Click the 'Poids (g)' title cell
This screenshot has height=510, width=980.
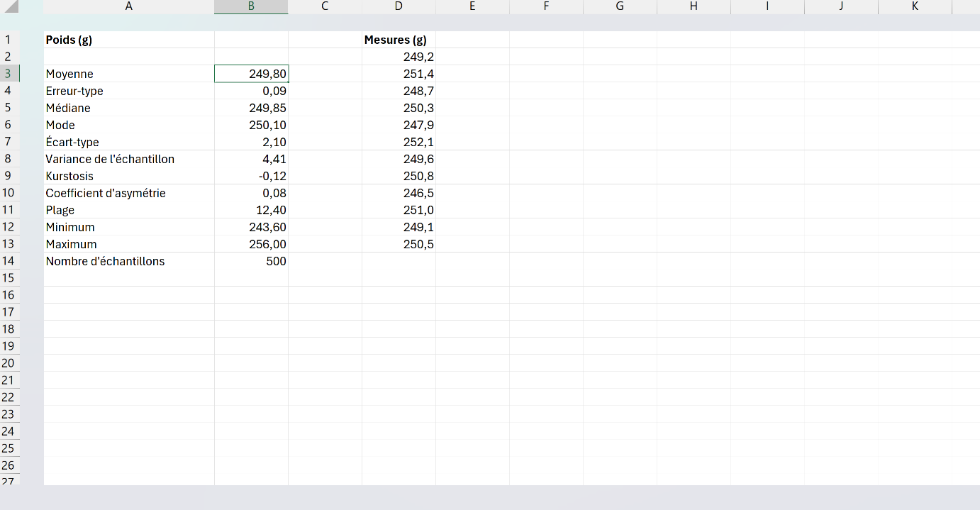[129, 40]
